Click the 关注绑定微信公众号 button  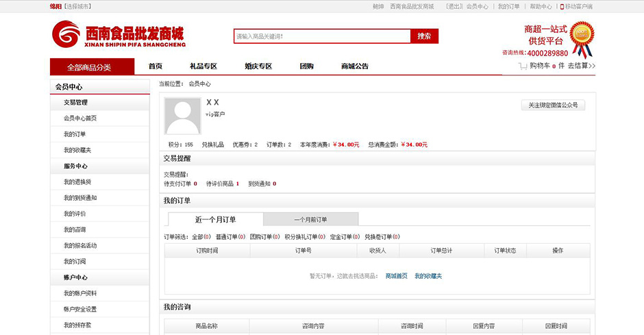coord(552,106)
